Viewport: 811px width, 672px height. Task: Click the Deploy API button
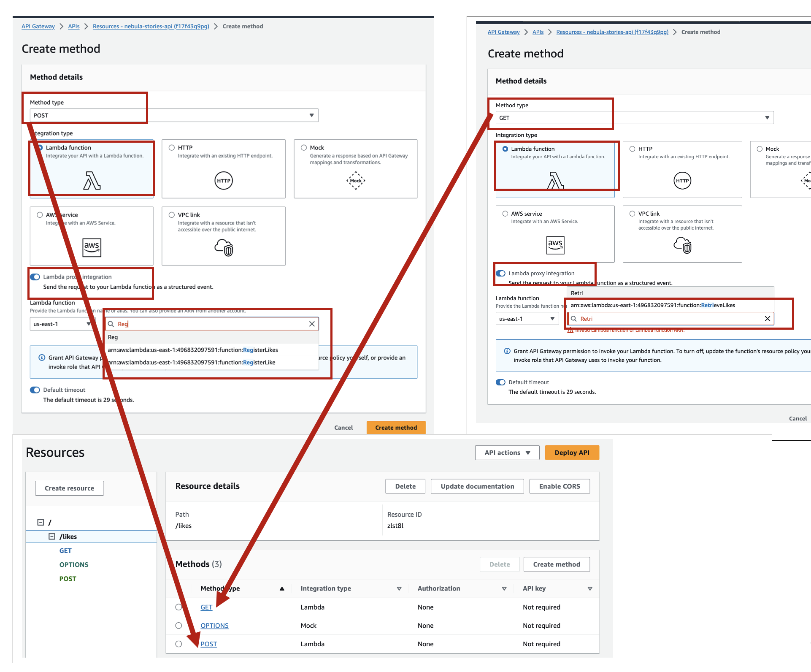[x=572, y=453]
